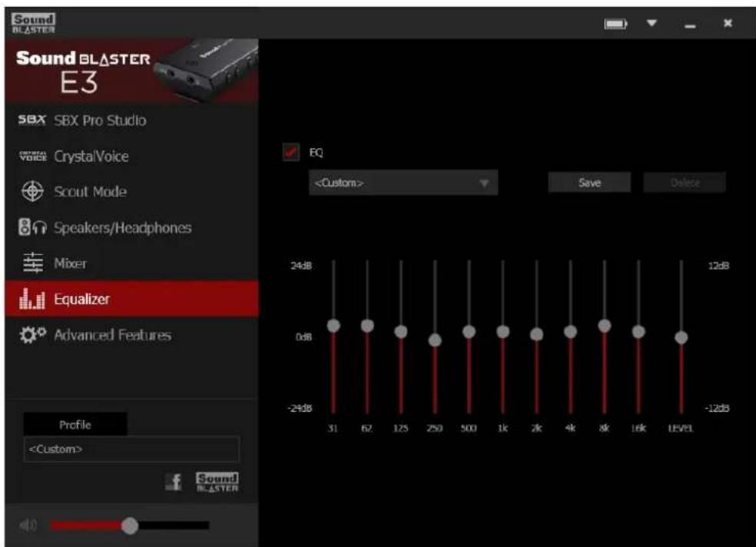Click the 31 Hz band slider handle
The width and height of the screenshot is (756, 547).
pyautogui.click(x=333, y=326)
